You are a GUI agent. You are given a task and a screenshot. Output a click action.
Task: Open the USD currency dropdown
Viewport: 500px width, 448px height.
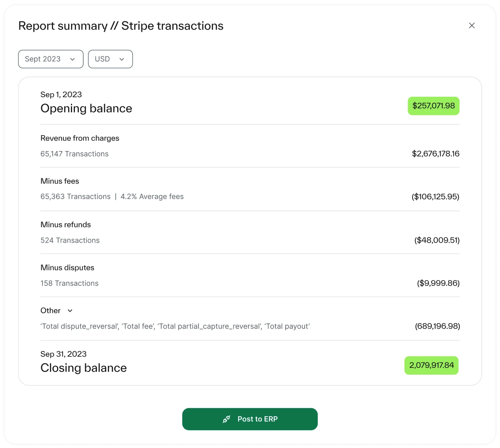(110, 59)
